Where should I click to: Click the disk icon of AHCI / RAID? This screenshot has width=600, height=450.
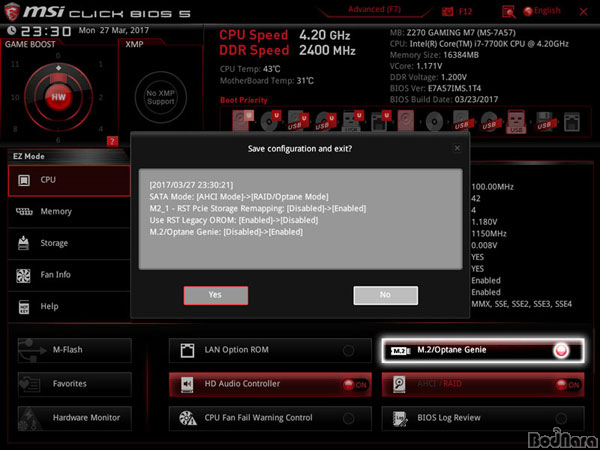pos(398,385)
